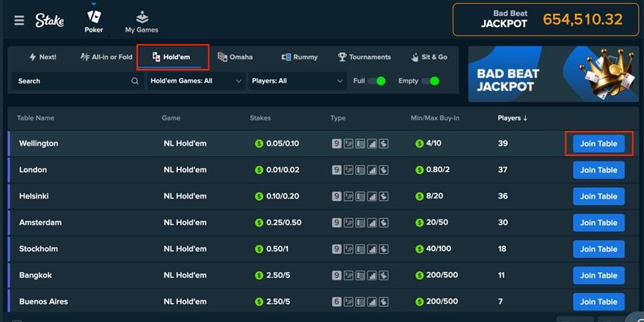Switch to the Next! tab
This screenshot has height=322, width=644.
point(42,57)
